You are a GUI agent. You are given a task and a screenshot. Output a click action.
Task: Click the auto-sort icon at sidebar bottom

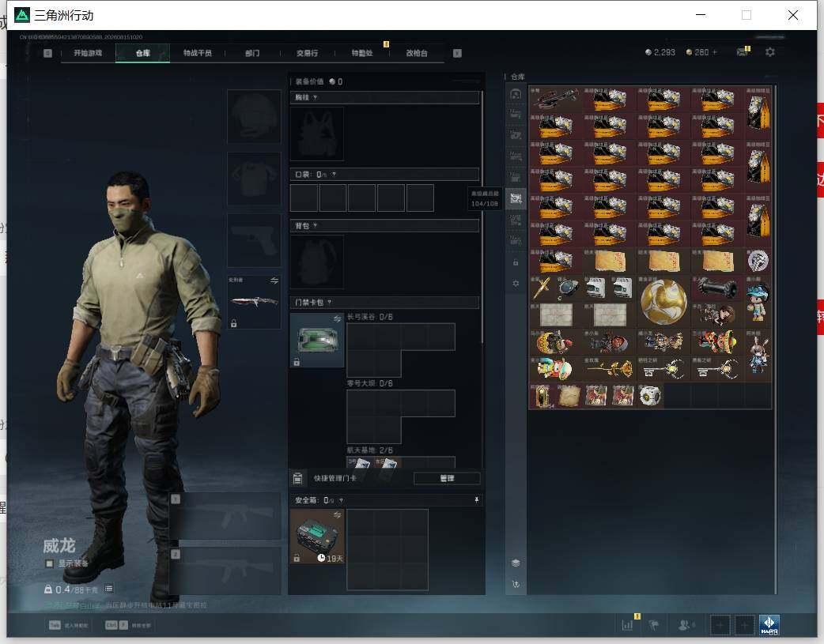click(x=516, y=584)
